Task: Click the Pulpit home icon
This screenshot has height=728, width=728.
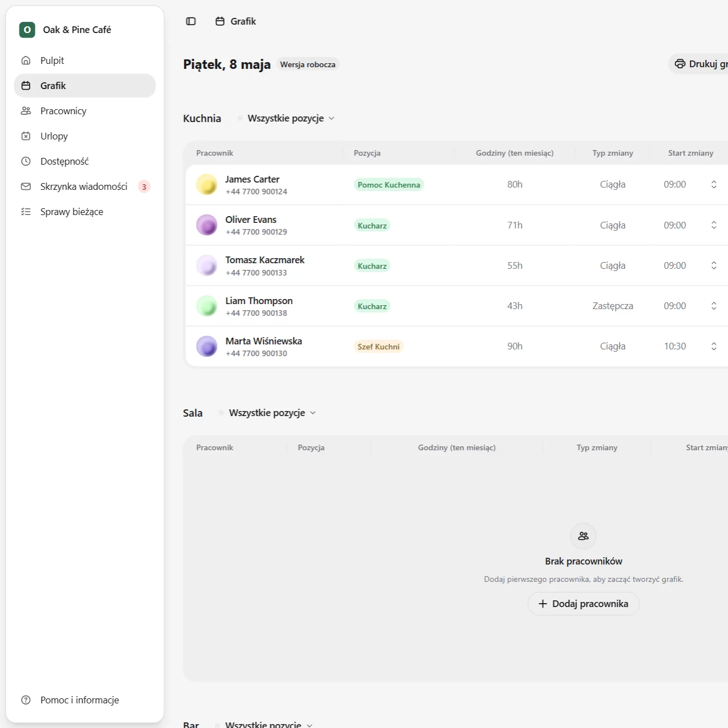Action: (x=26, y=60)
